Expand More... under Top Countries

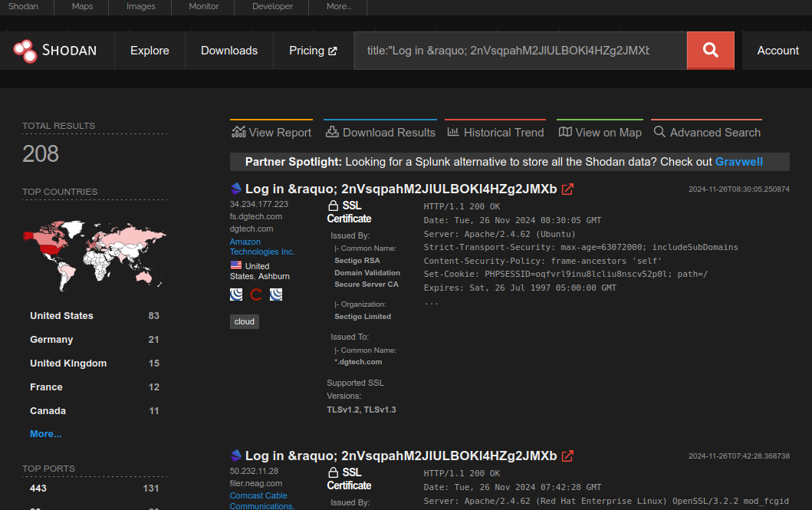(45, 433)
